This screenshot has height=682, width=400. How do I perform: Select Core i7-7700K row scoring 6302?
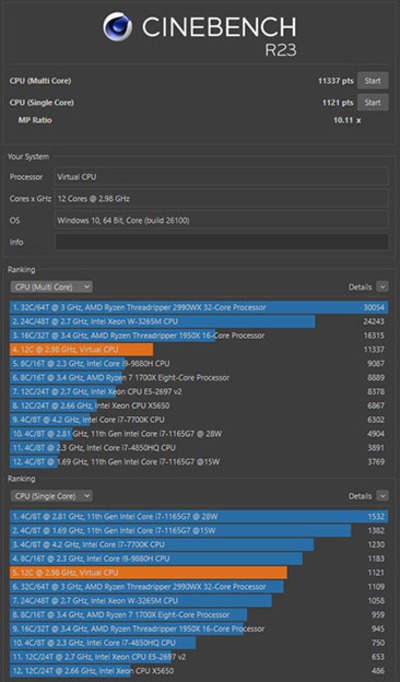199,420
